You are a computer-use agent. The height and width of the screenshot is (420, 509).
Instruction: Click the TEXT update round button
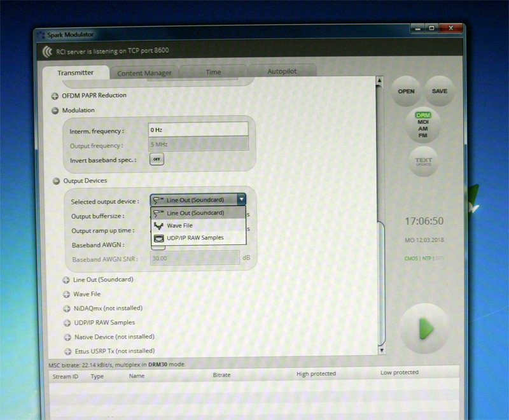pyautogui.click(x=423, y=162)
